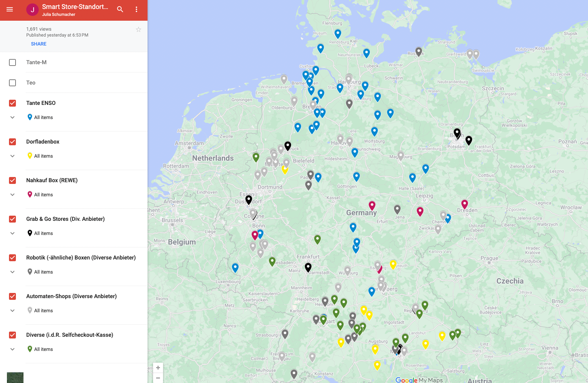
Task: Click black marker at Düsseldorf
Action: [x=249, y=200]
